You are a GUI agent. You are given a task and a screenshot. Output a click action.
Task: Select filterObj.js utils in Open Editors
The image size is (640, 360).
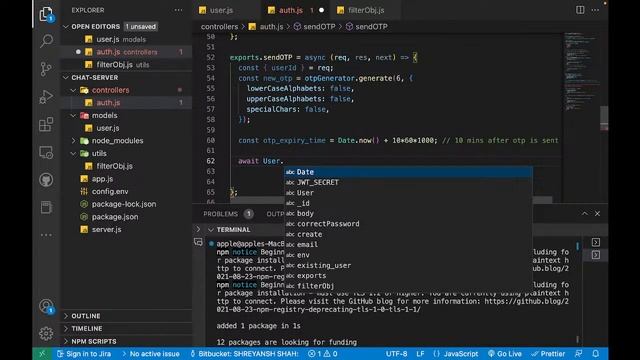point(127,65)
